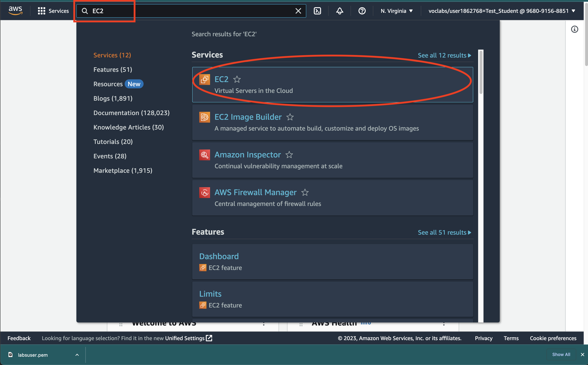Select the Documentation results category
The image size is (588, 365).
[131, 113]
